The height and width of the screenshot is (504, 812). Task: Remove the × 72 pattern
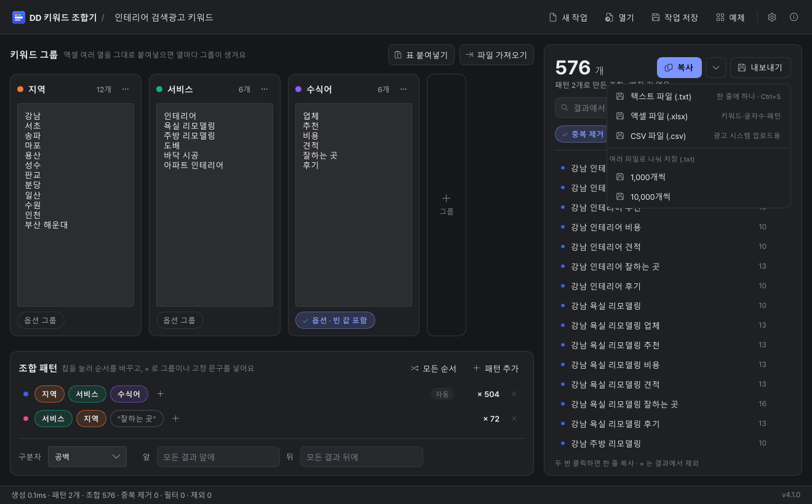pos(514,419)
